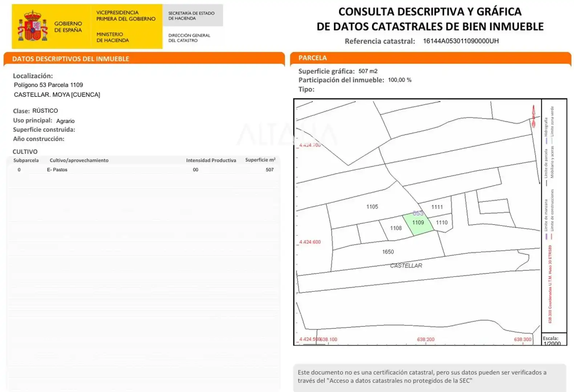Click the '00' productive intensity cell

pos(195,170)
